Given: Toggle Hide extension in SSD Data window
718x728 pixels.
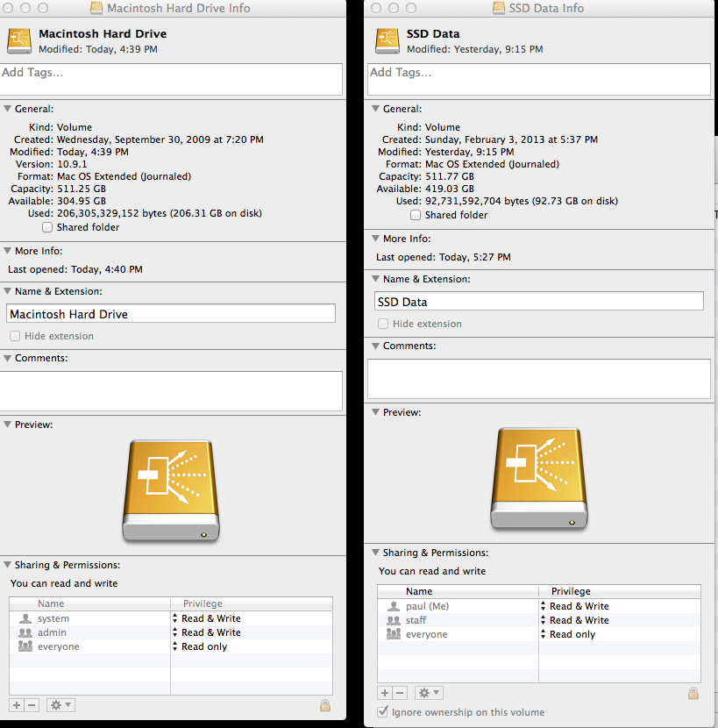Looking at the screenshot, I should click(x=383, y=324).
